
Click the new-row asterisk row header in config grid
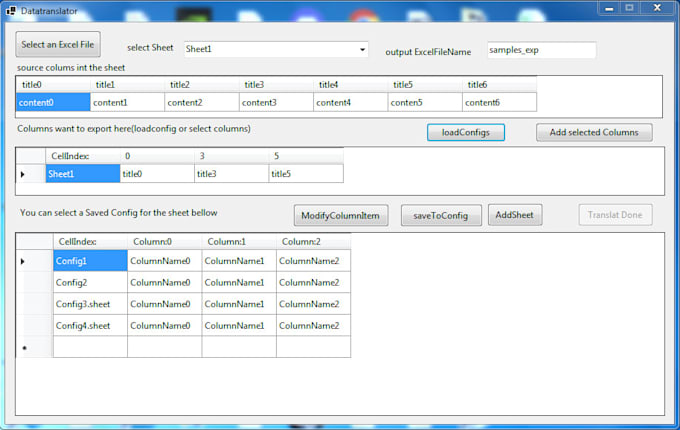(34, 347)
